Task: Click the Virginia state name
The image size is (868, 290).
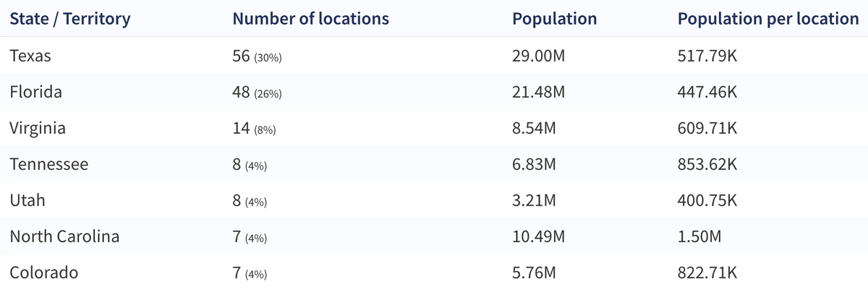Action: (x=38, y=129)
